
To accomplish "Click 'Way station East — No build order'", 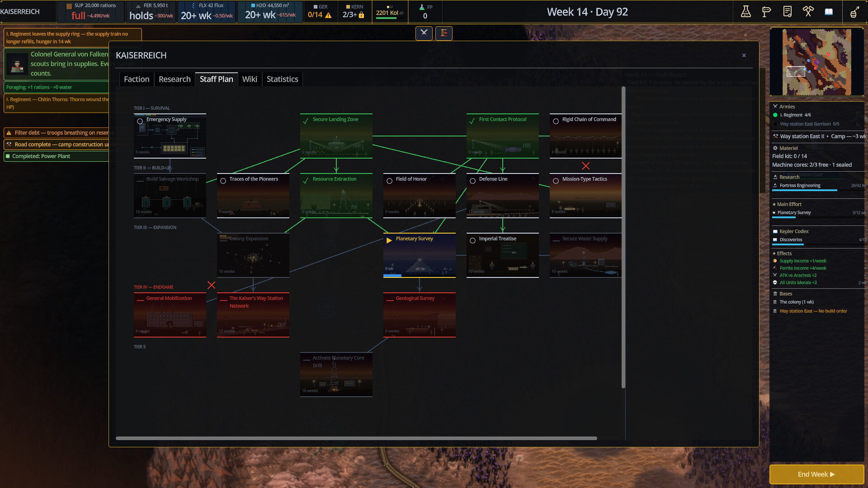I will (813, 311).
